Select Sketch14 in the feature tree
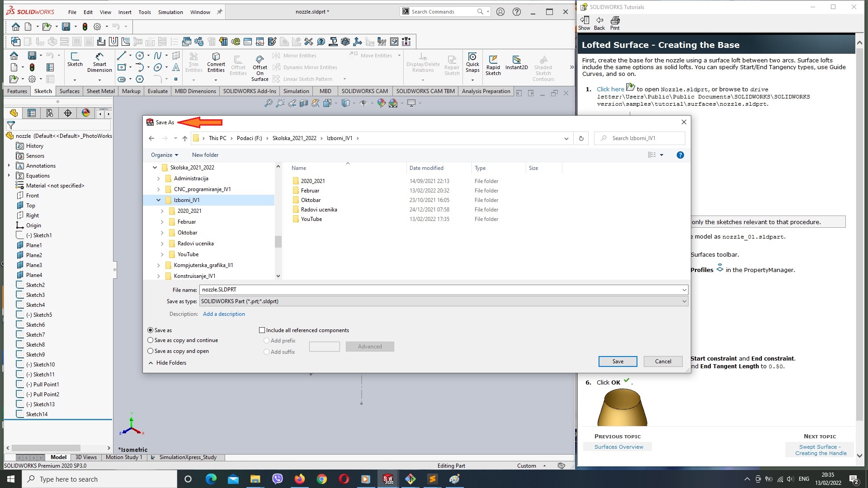 coord(36,414)
